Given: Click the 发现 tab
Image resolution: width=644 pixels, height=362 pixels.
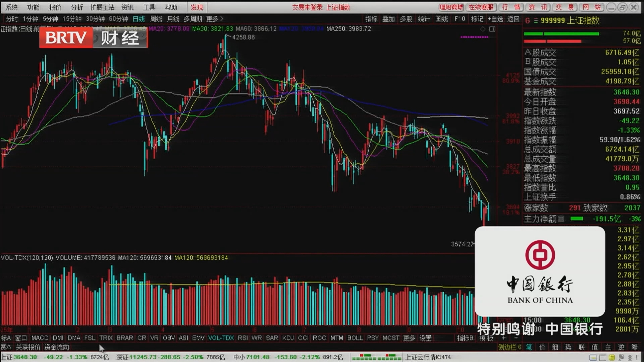Looking at the screenshot, I should pyautogui.click(x=197, y=7).
